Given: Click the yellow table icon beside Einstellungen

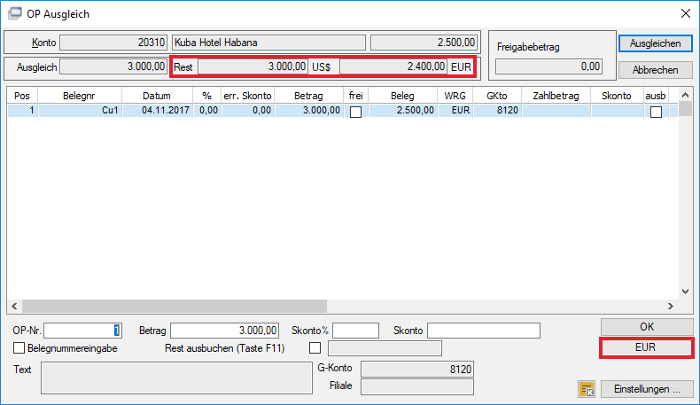Looking at the screenshot, I should pyautogui.click(x=587, y=389).
